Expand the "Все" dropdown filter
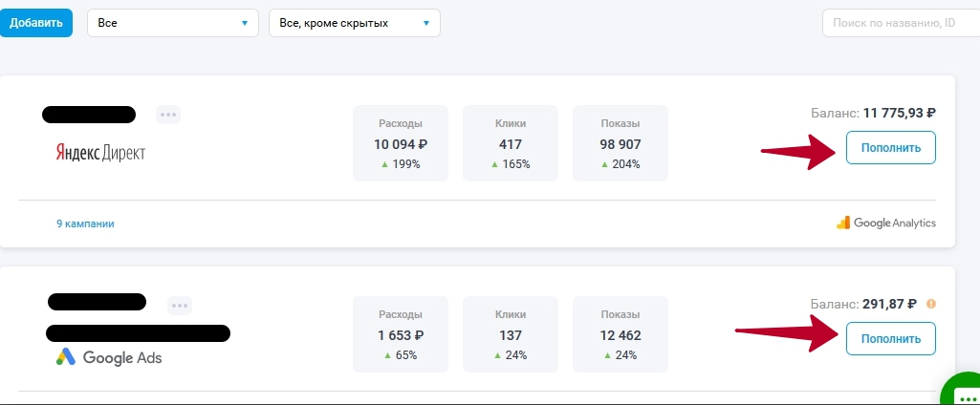The width and height of the screenshot is (980, 405). pyautogui.click(x=173, y=23)
